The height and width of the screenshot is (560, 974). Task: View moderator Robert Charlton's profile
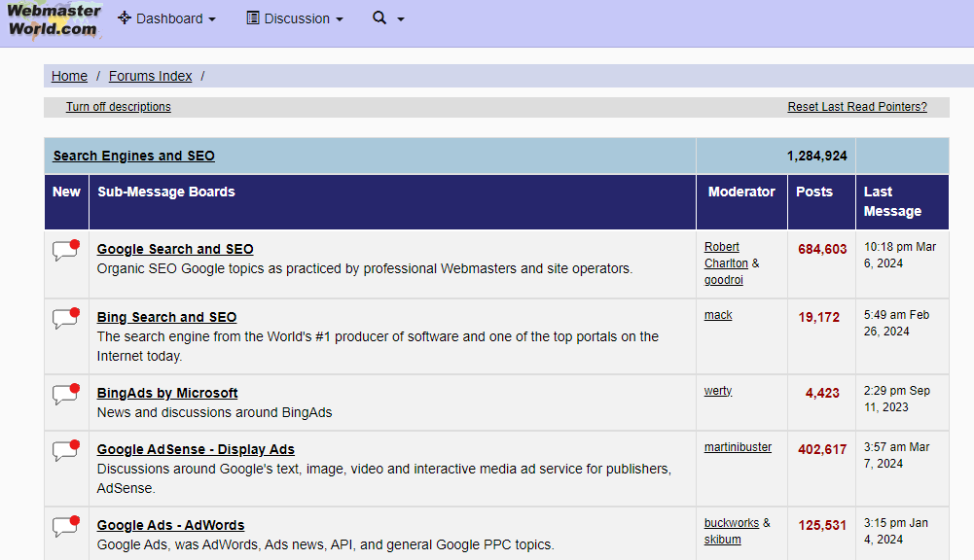[722, 255]
